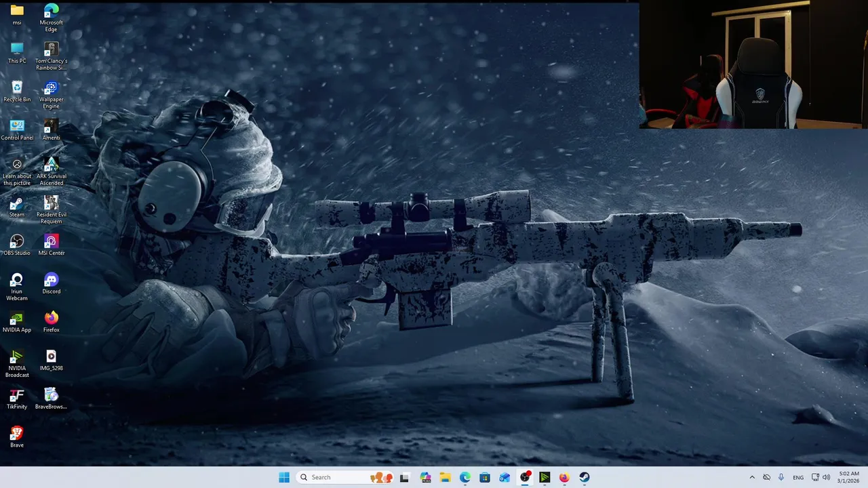868x488 pixels.
Task: Open Microsoft Edge from the taskbar
Action: coord(465,477)
